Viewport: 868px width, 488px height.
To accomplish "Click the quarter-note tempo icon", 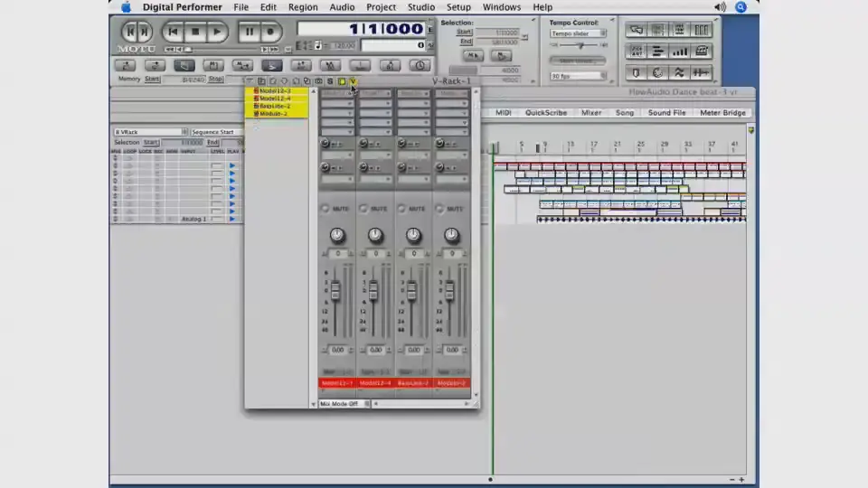I will 318,45.
